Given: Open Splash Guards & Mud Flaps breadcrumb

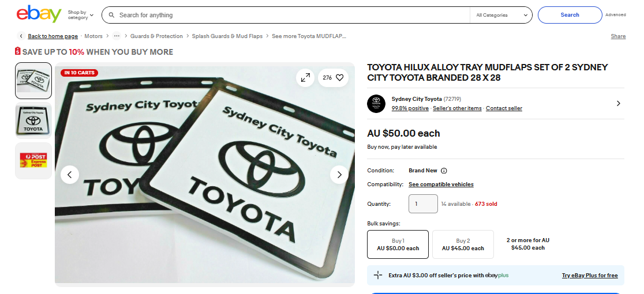Looking at the screenshot, I should [227, 36].
